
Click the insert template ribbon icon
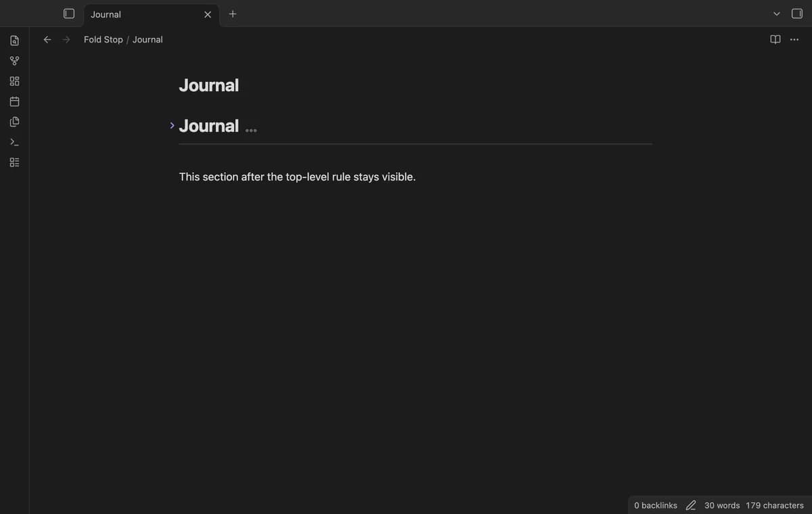[x=14, y=122]
